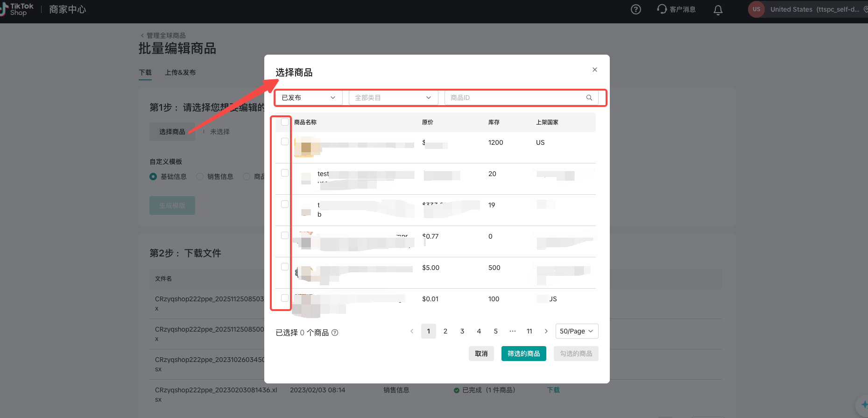The width and height of the screenshot is (868, 418).
Task: Click the search magnifier in product ID field
Action: tap(589, 98)
